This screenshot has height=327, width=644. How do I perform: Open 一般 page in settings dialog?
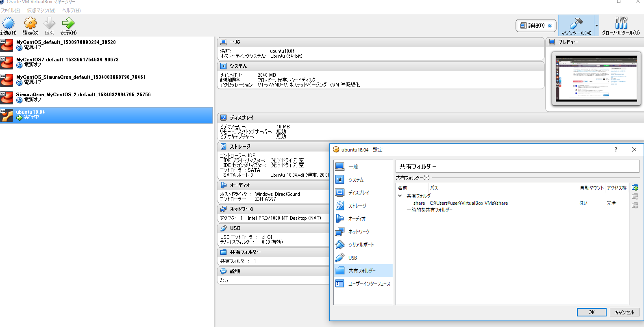tap(363, 167)
